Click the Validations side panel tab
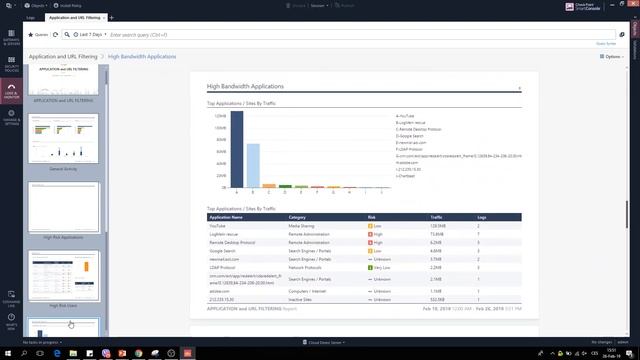The height and width of the screenshot is (360, 640). pyautogui.click(x=635, y=50)
